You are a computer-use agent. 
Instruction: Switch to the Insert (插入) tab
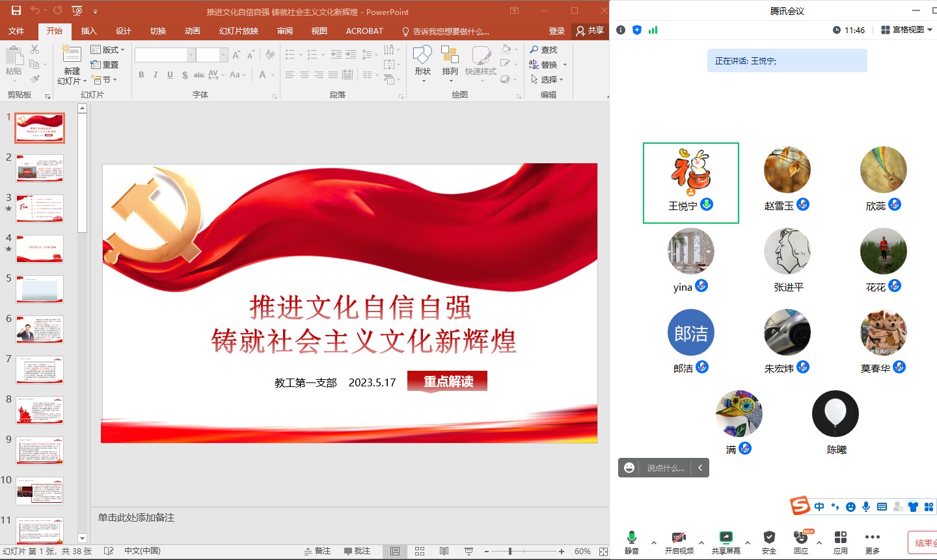(x=88, y=31)
